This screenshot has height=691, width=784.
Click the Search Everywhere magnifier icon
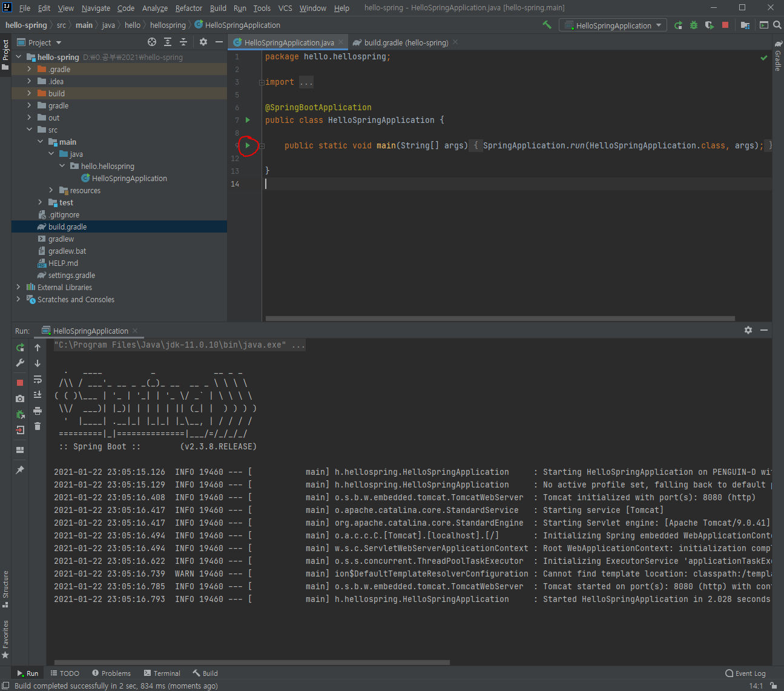coord(777,25)
